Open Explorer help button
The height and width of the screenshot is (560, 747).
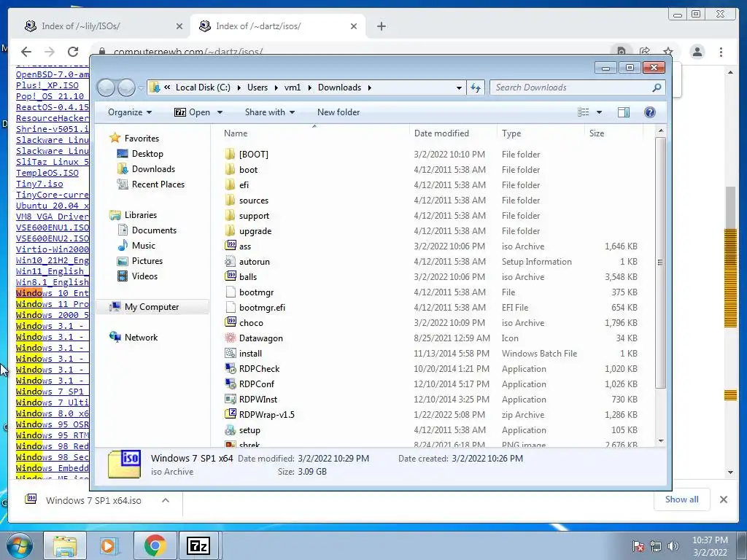(650, 112)
